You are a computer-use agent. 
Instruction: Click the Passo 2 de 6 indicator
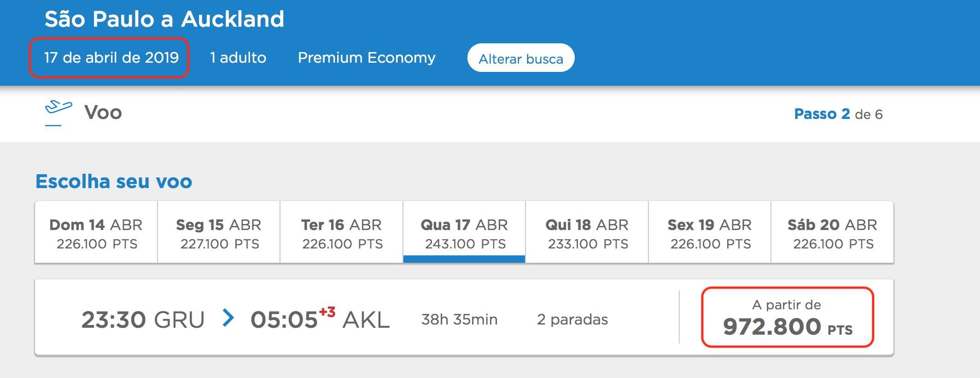point(838,114)
